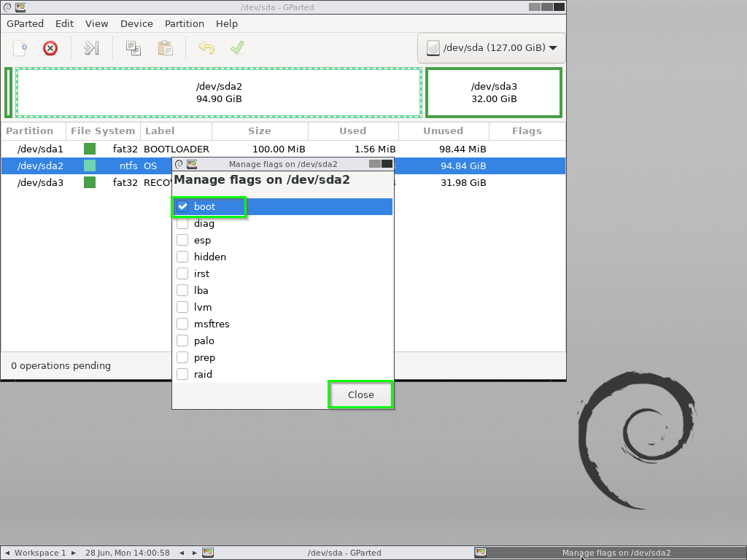Open the View menu
The height and width of the screenshot is (560, 747).
pos(97,24)
